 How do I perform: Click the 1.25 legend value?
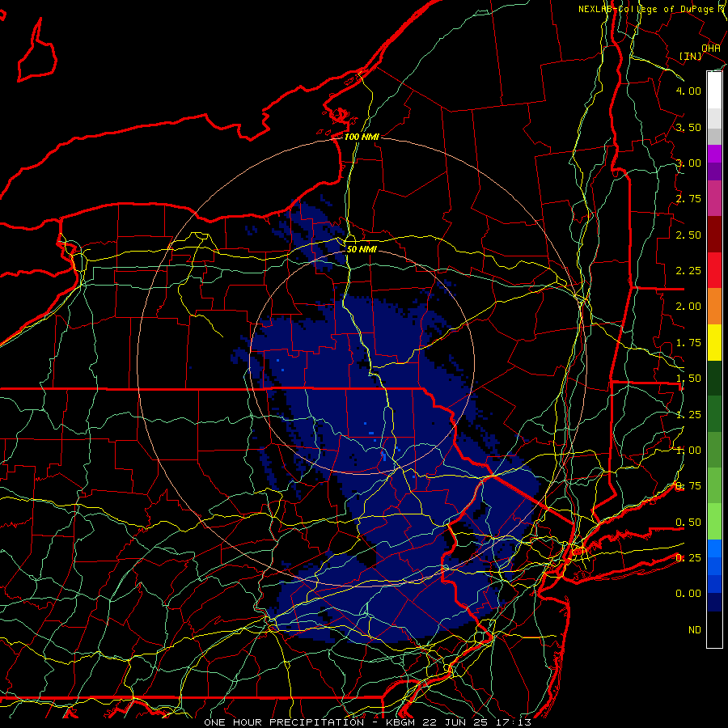click(688, 415)
